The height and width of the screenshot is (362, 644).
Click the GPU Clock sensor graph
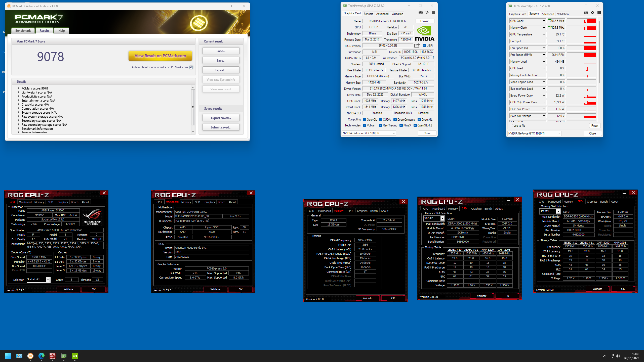(581, 21)
